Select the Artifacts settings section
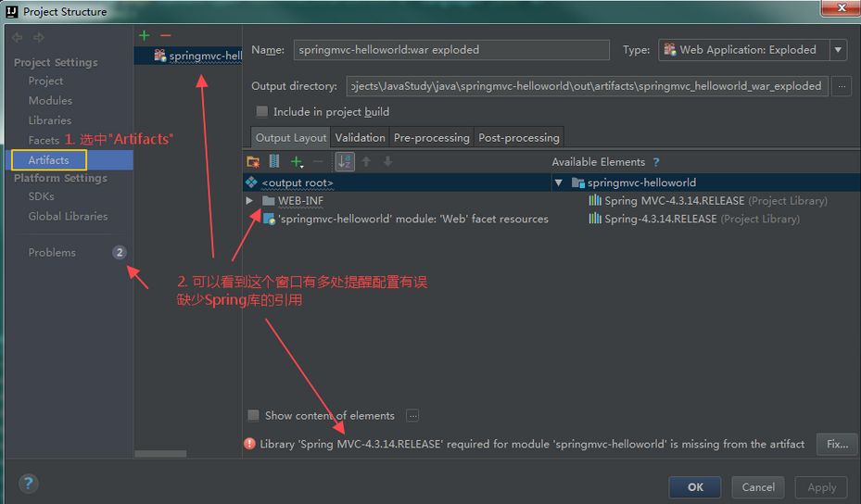Screen dimensions: 861x504 49,159
